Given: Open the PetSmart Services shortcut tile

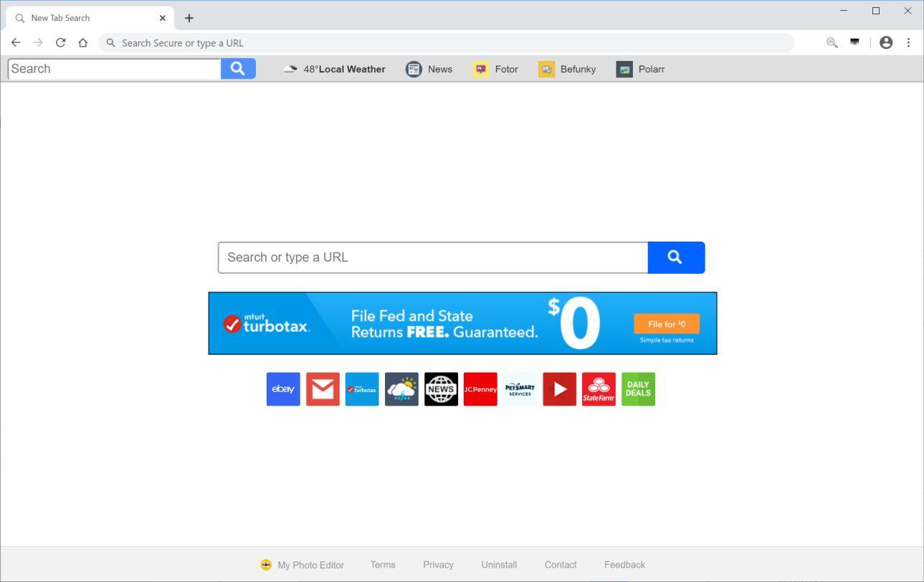Looking at the screenshot, I should [x=520, y=389].
